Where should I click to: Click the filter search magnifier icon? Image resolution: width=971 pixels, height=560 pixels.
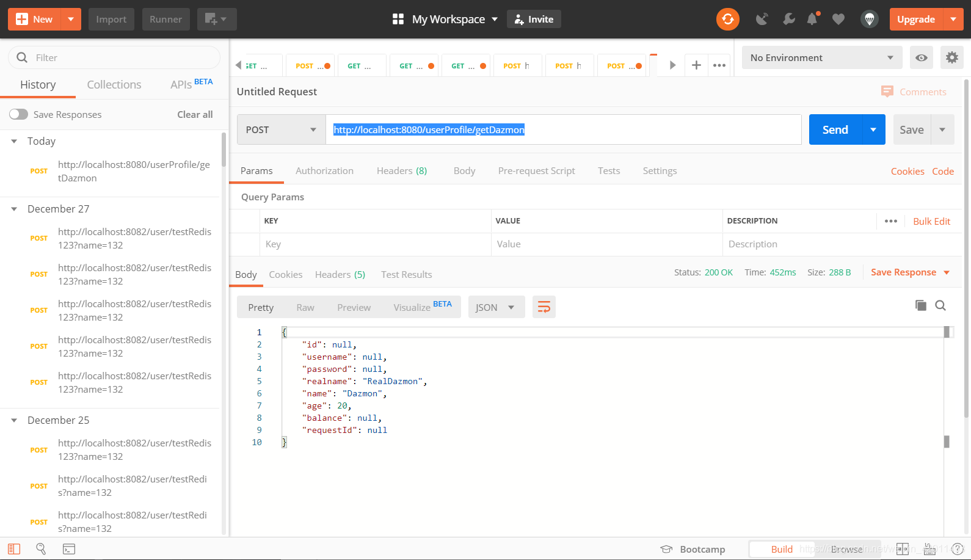(23, 57)
